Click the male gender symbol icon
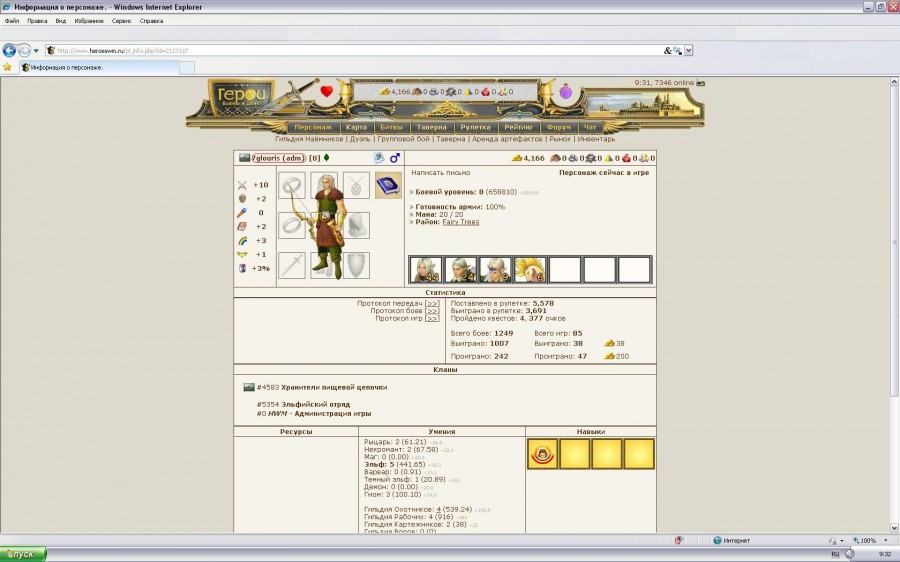Screen dimensions: 900x562 point(395,157)
